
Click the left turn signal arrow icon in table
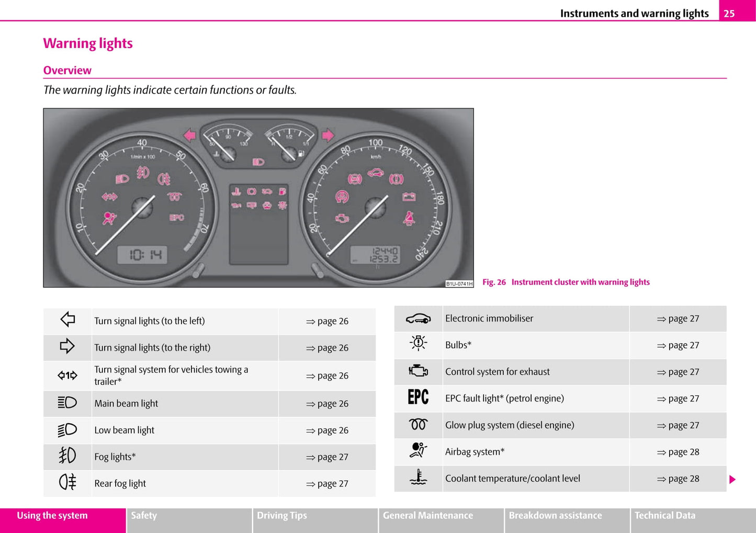pos(67,320)
